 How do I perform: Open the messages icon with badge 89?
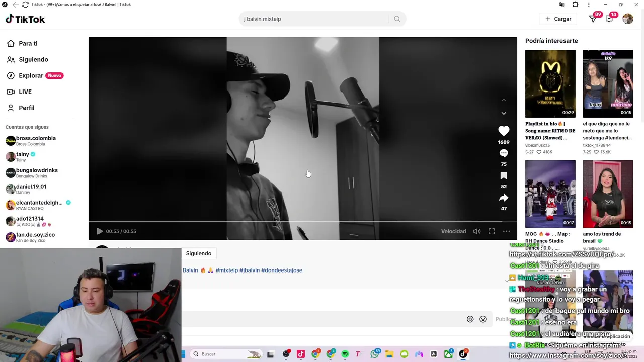593,19
